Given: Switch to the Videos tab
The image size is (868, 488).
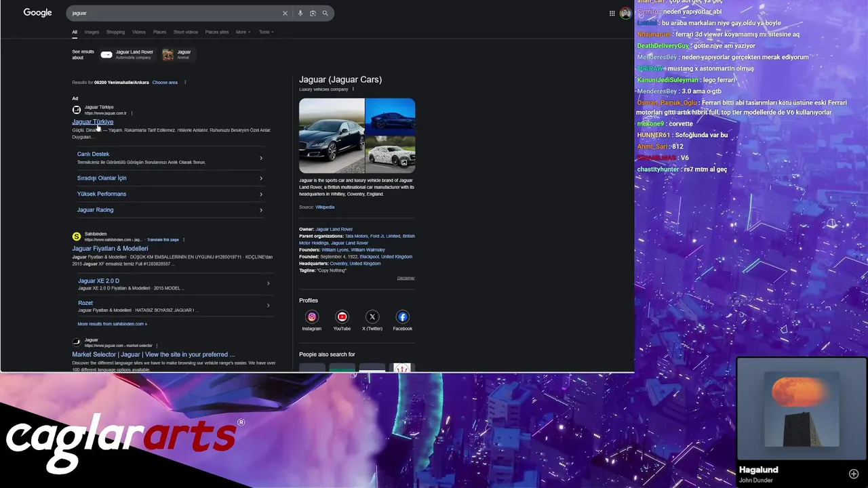Looking at the screenshot, I should pyautogui.click(x=139, y=32).
